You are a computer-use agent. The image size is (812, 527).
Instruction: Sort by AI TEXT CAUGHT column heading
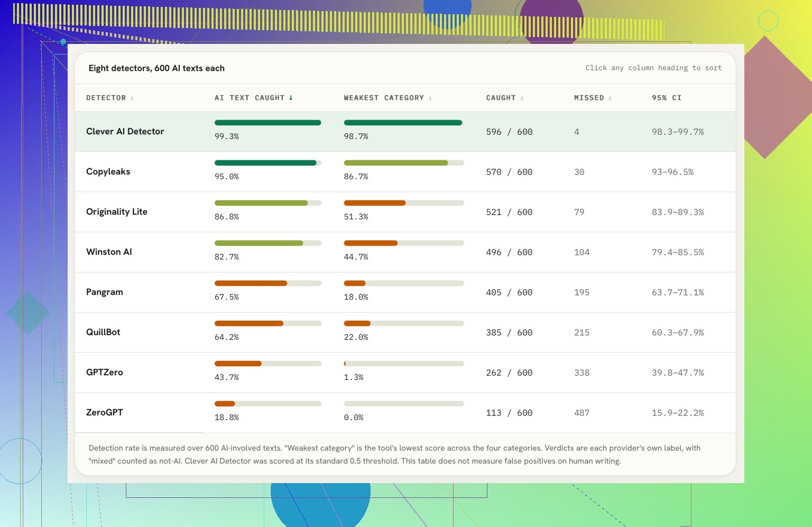254,98
